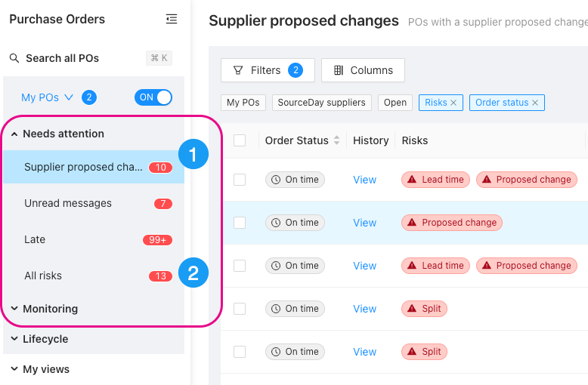Screen dimensions: 588x385
Task: Remove the Risks filter chip
Action: [453, 103]
